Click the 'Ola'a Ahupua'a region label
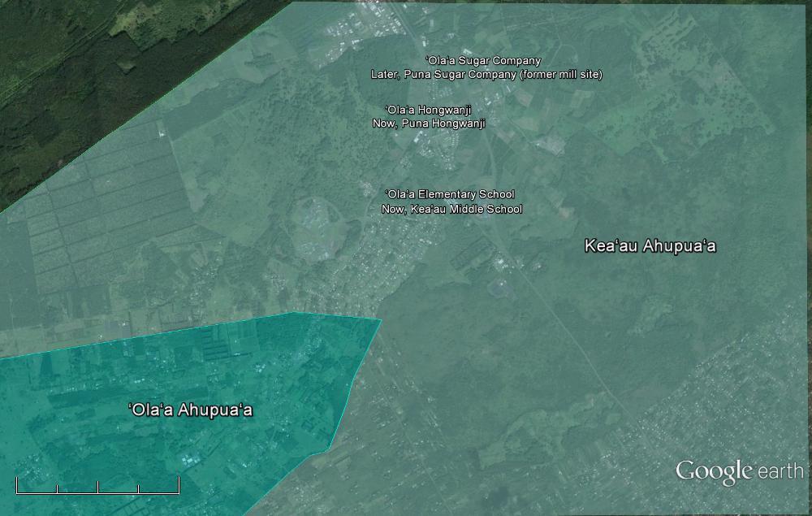Viewport: 812px width, 516px height. click(191, 410)
